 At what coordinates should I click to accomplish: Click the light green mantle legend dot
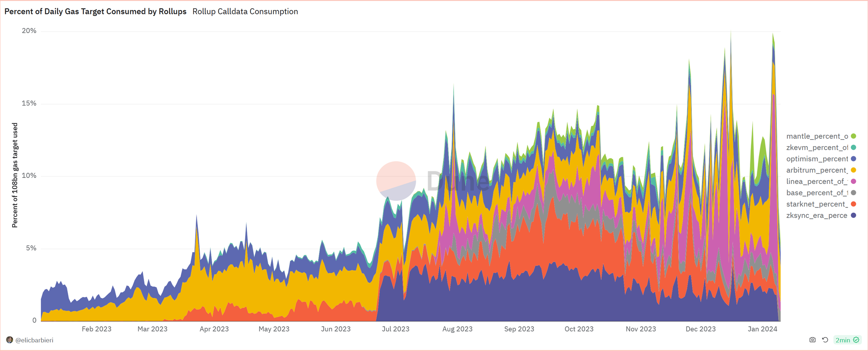(x=853, y=136)
